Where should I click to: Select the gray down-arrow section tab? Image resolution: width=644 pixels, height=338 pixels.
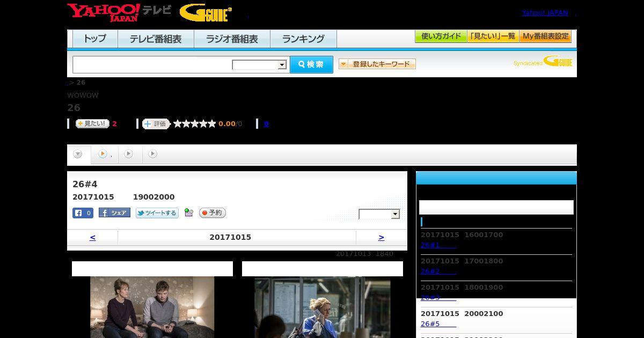click(78, 154)
